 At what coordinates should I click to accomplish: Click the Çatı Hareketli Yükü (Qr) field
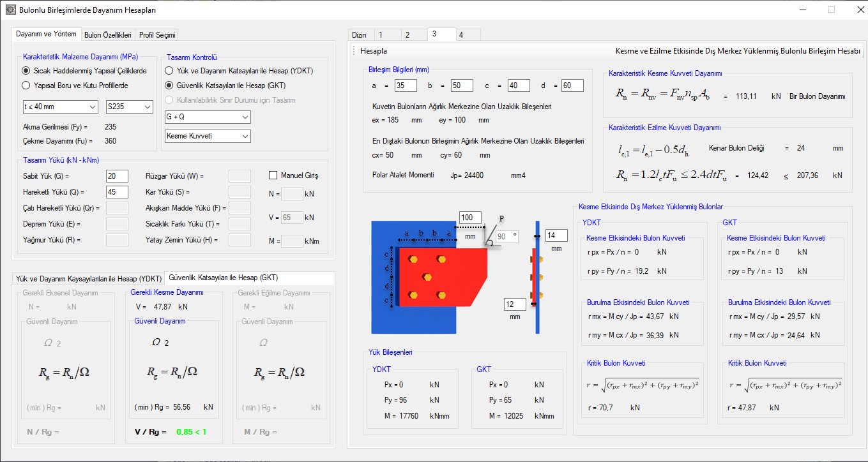[117, 207]
